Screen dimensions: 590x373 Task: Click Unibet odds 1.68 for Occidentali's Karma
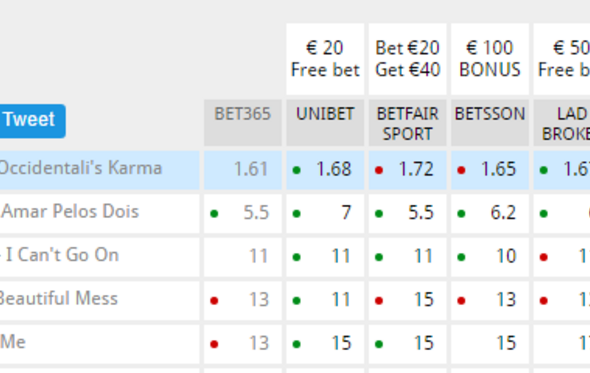pyautogui.click(x=334, y=169)
